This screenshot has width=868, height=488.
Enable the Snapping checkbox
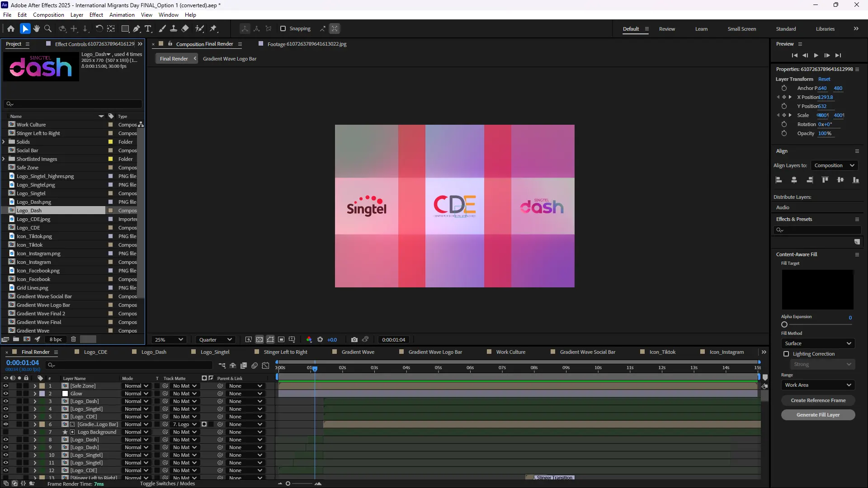point(283,28)
